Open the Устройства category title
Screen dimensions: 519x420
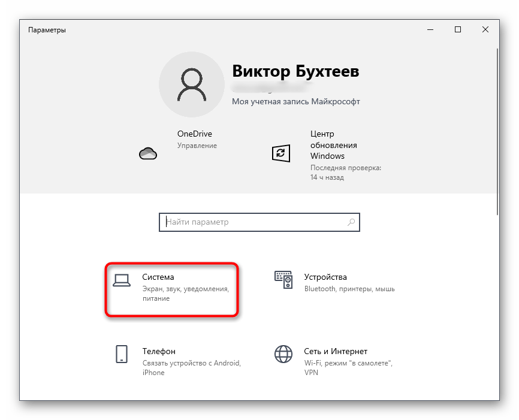click(x=325, y=277)
